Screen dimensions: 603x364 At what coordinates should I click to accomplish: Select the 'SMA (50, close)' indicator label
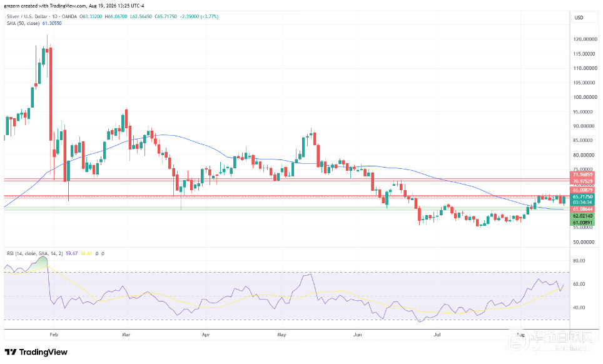tap(23, 23)
